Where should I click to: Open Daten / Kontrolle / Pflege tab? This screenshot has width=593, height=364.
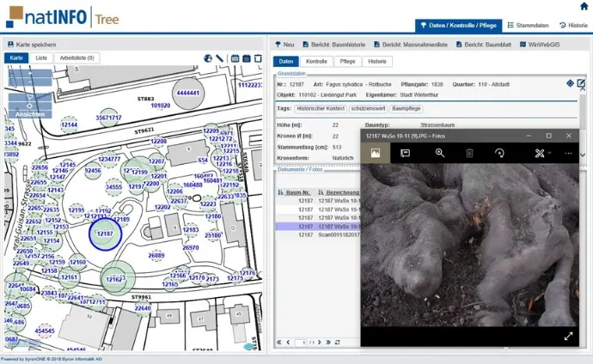pos(458,25)
